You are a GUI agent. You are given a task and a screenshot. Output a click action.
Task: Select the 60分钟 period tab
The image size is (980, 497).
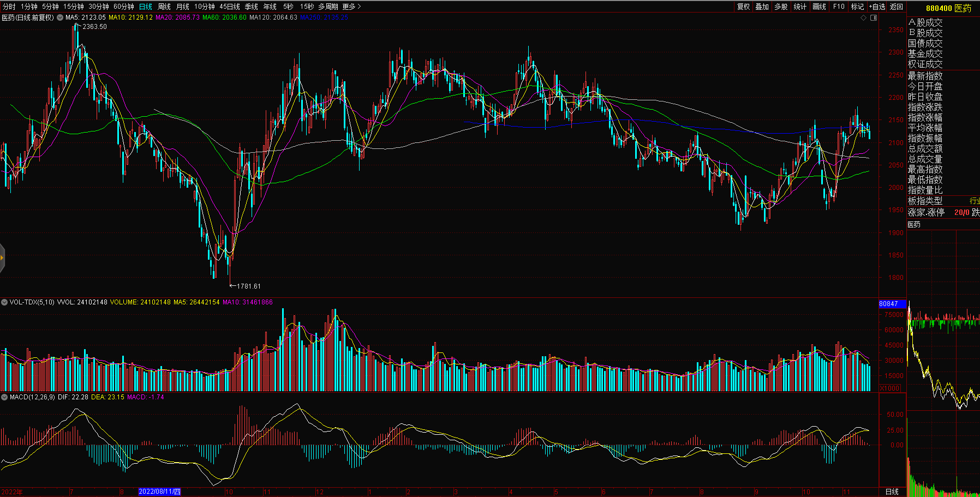point(124,7)
